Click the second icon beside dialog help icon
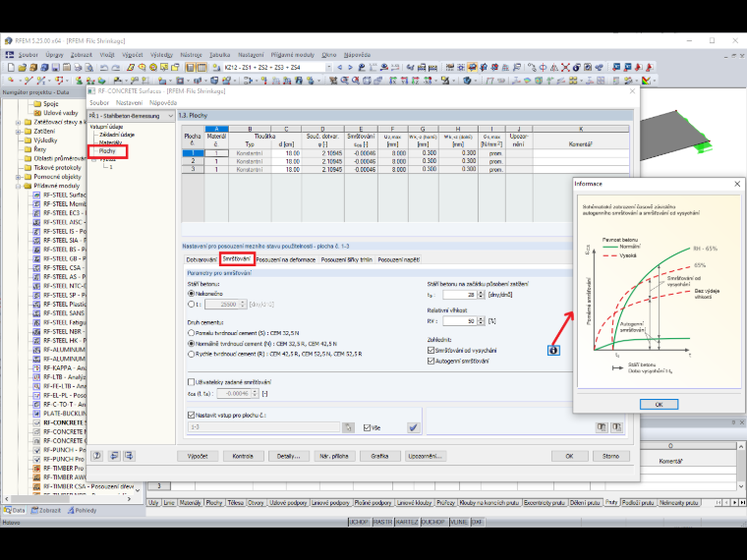Viewport: 747px width, 560px height. 114,456
